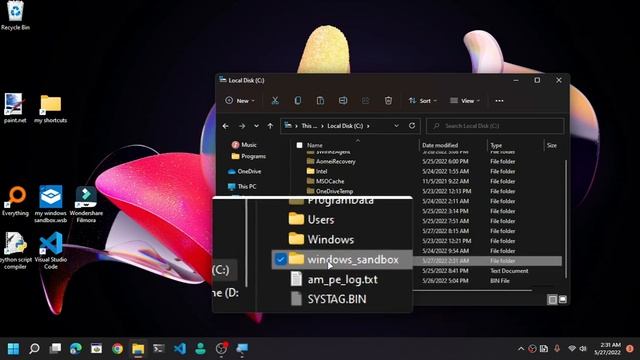The height and width of the screenshot is (360, 640).
Task: Open the terminal icon on the taskbar
Action: tap(159, 349)
